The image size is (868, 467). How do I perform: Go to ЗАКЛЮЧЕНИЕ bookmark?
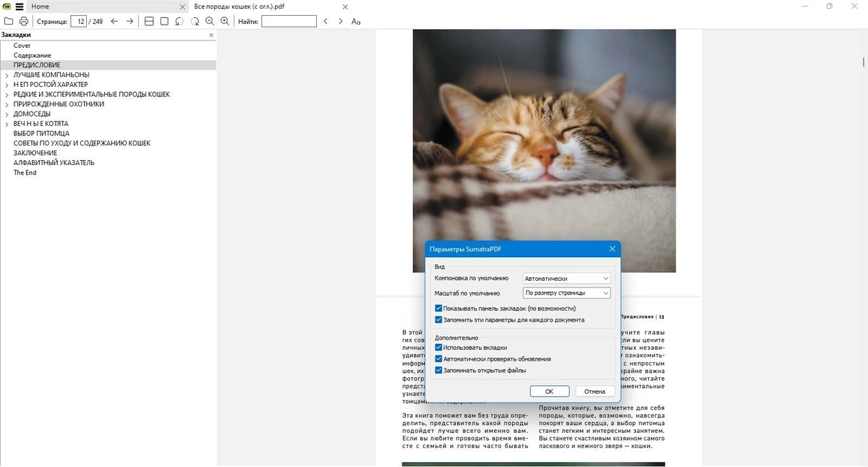click(35, 153)
